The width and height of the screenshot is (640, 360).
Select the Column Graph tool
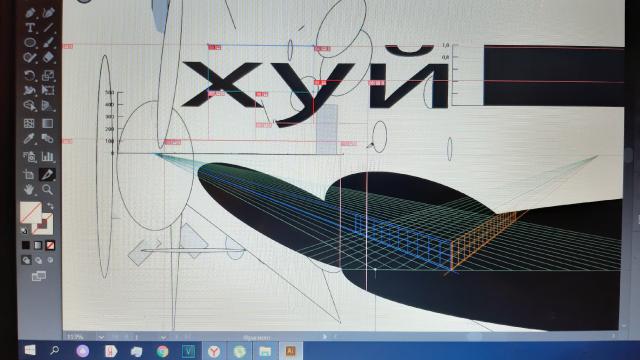click(x=48, y=156)
